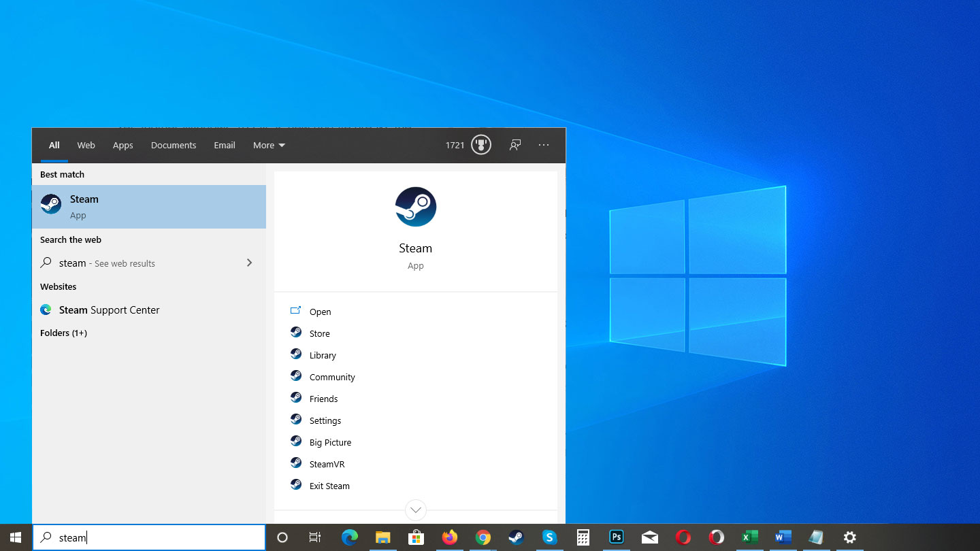Switch to the Apps tab
This screenshot has height=551, width=980.
pos(122,145)
